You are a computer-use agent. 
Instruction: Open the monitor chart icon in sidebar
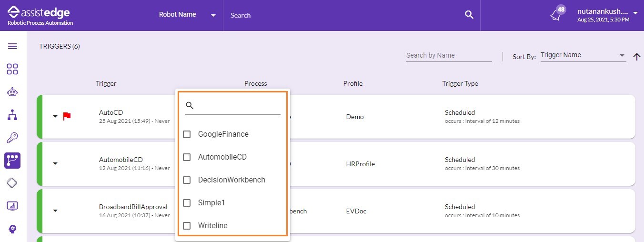[x=12, y=206]
